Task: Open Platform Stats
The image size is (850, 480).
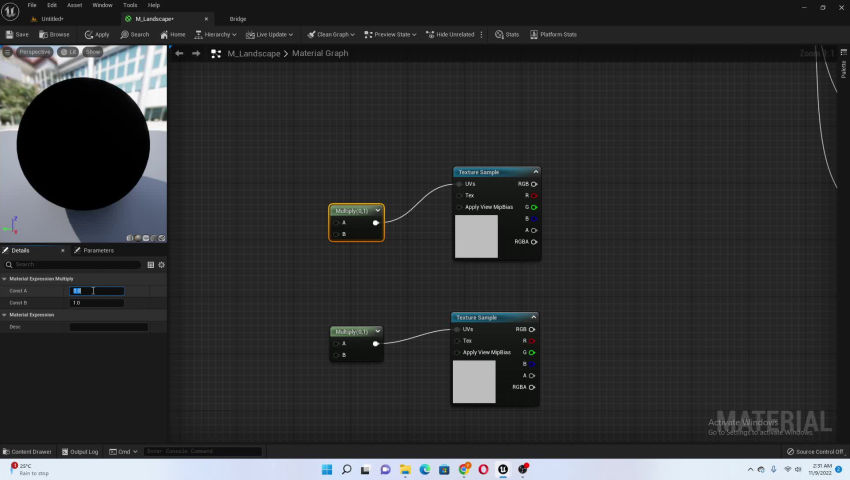Action: pos(553,34)
